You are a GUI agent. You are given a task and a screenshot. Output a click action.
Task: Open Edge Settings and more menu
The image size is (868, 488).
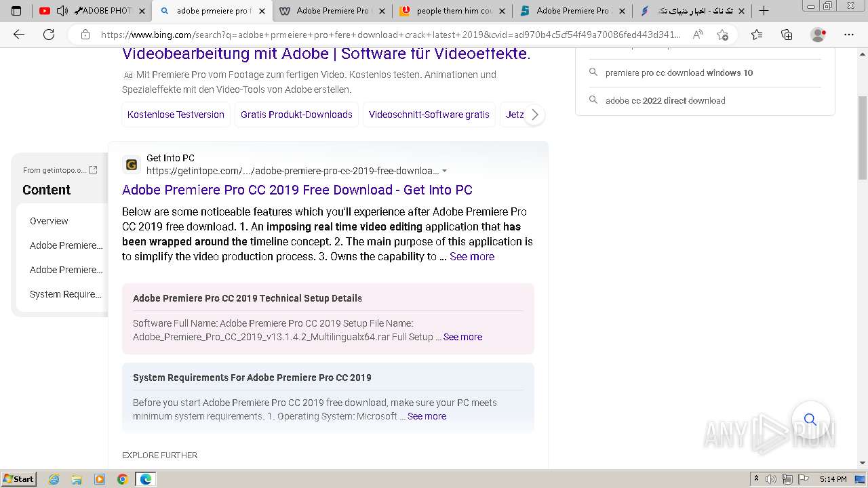(x=849, y=35)
